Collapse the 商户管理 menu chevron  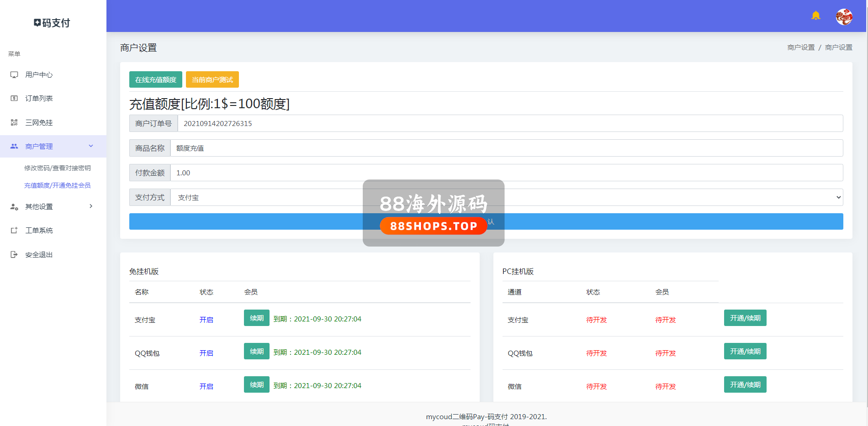[91, 146]
